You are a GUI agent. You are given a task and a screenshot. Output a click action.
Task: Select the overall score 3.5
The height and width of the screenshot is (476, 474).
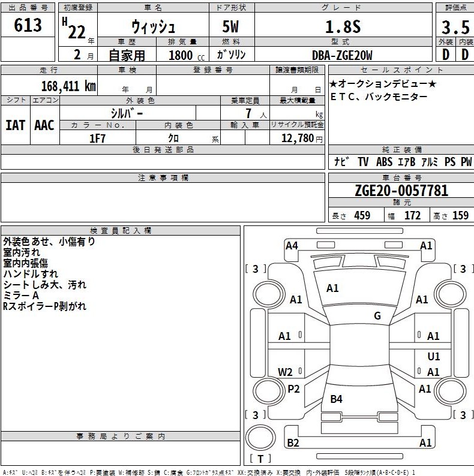[x=455, y=28]
